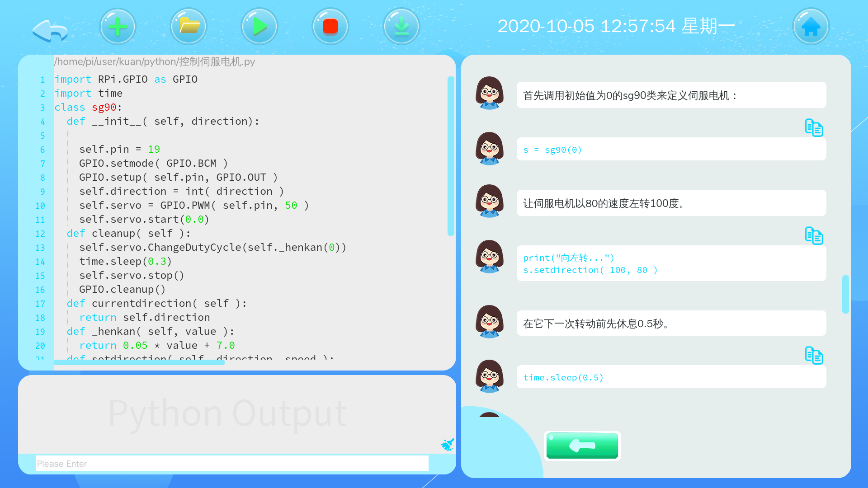This screenshot has width=868, height=488.
Task: Click the avatar beside the time.sleep(0.5) bubble
Action: click(490, 376)
